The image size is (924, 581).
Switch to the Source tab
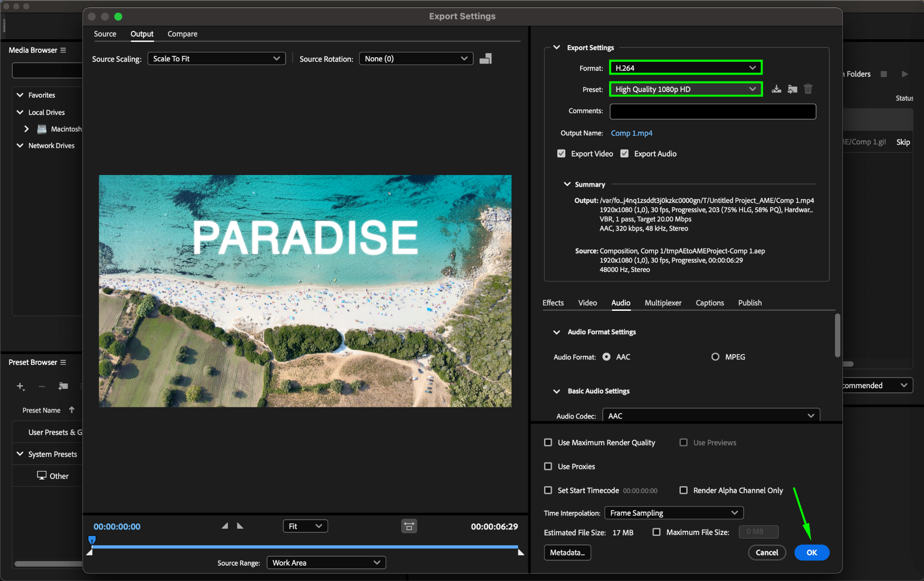click(105, 34)
